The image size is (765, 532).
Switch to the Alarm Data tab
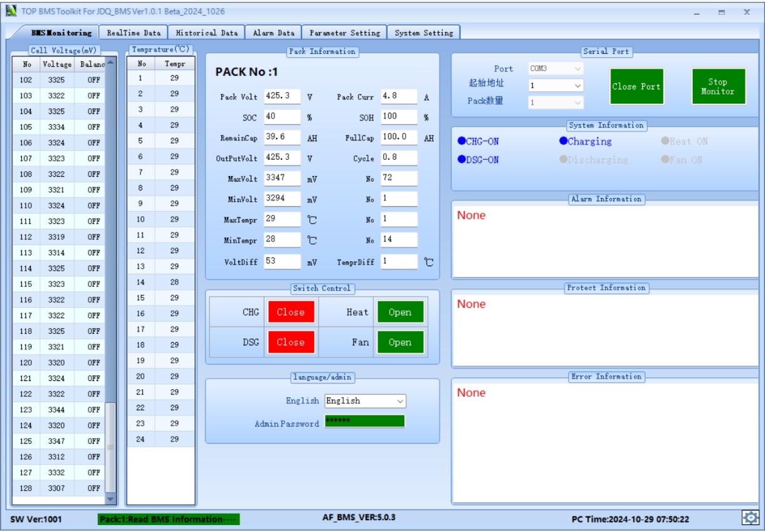[273, 33]
